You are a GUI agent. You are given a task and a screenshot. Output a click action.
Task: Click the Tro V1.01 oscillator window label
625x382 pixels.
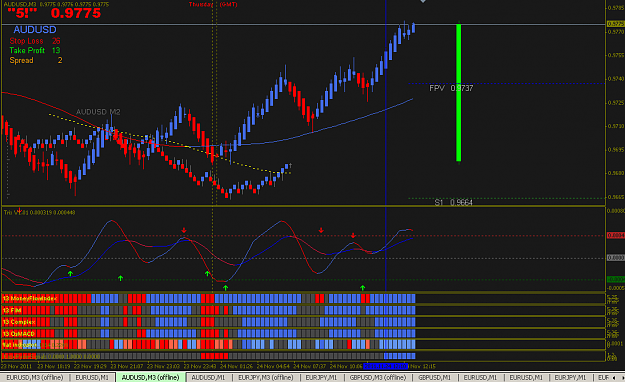pyautogui.click(x=39, y=213)
